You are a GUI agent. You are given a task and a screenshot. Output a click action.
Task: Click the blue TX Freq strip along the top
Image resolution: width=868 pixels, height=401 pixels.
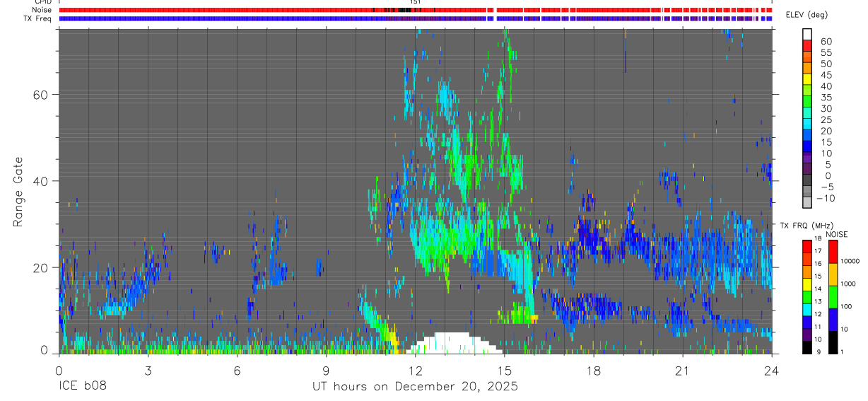[x=417, y=18]
